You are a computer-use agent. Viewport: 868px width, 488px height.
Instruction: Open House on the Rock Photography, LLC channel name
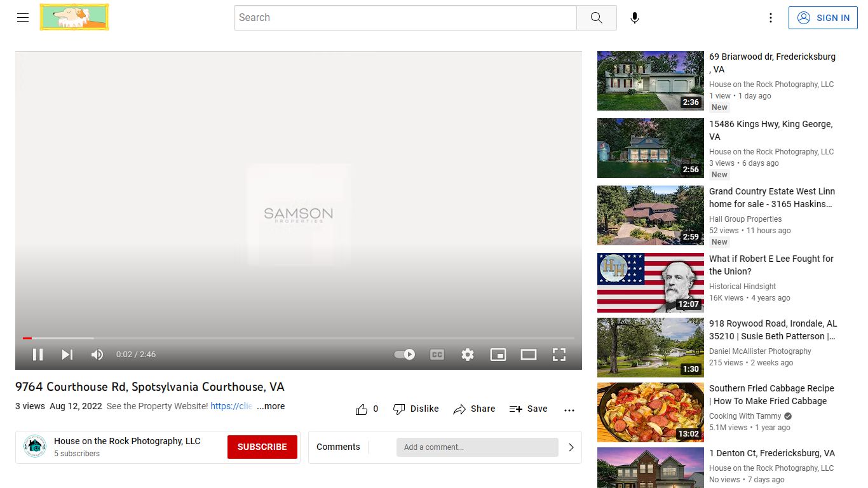click(x=127, y=441)
